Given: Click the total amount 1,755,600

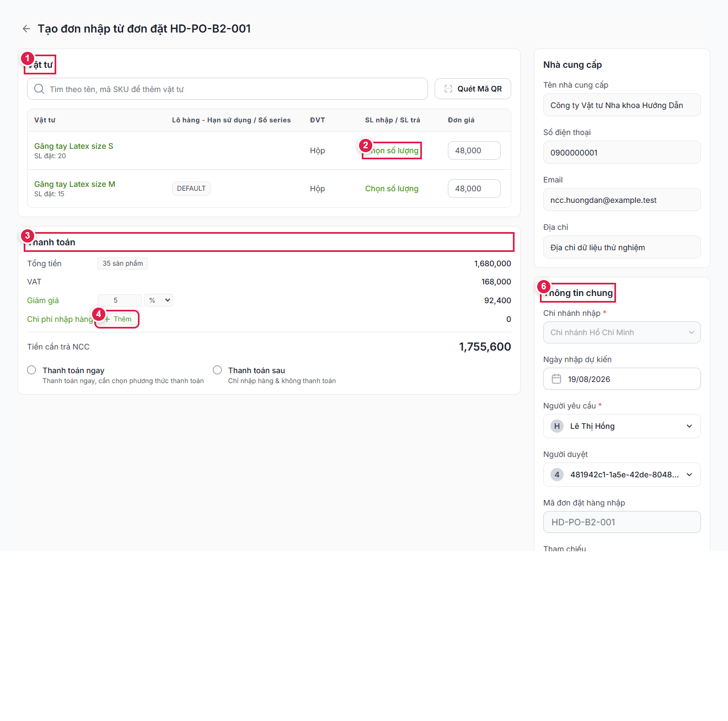Looking at the screenshot, I should coord(485,347).
